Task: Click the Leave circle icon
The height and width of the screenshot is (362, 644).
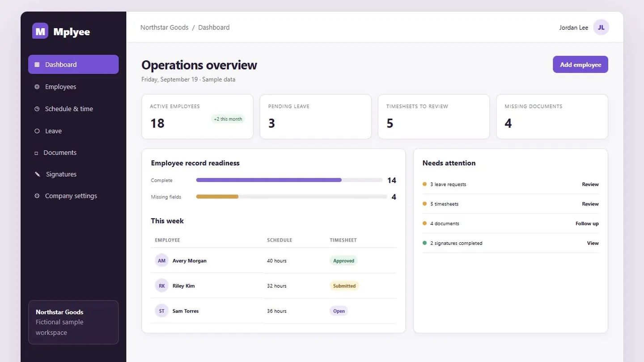Action: click(x=37, y=131)
